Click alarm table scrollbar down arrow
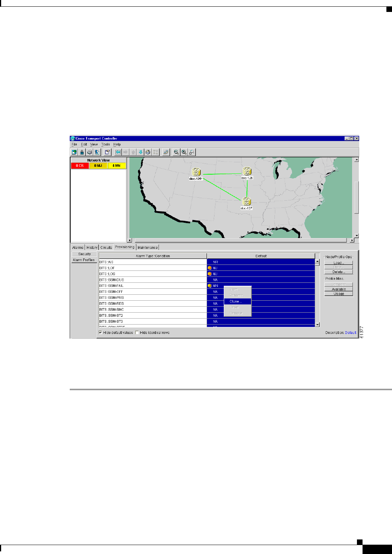The image size is (392, 554). pos(317,325)
